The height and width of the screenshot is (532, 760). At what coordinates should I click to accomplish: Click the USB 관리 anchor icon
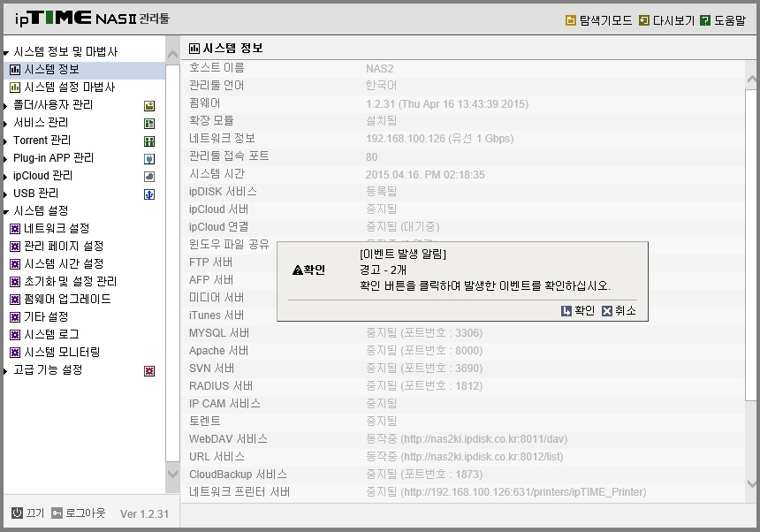point(149,194)
